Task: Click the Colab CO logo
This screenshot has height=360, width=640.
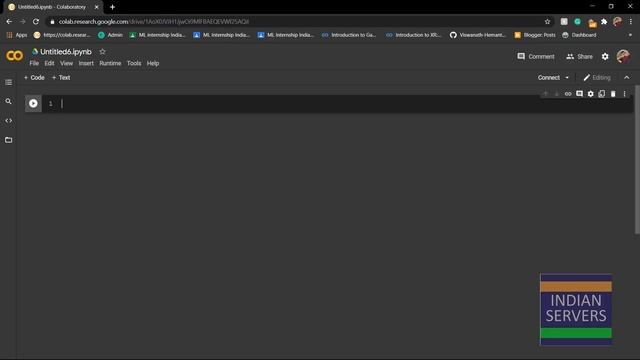Action: click(14, 56)
